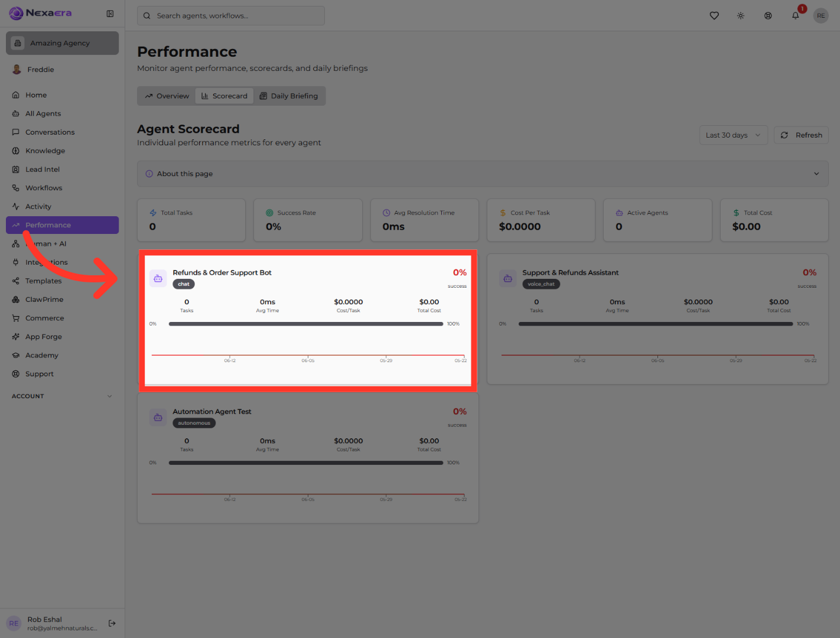Open the RE profile avatar in header
840x638 pixels.
(x=821, y=16)
